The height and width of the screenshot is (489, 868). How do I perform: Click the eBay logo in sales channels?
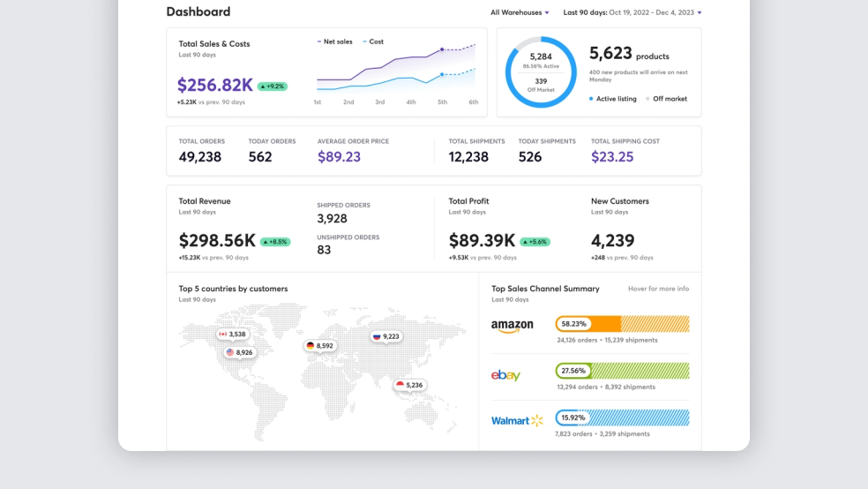(x=505, y=375)
